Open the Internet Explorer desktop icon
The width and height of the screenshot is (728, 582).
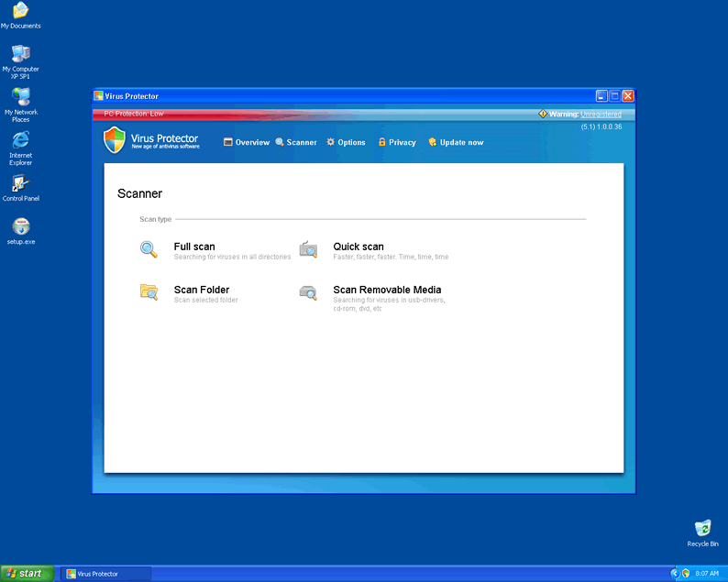click(20, 139)
